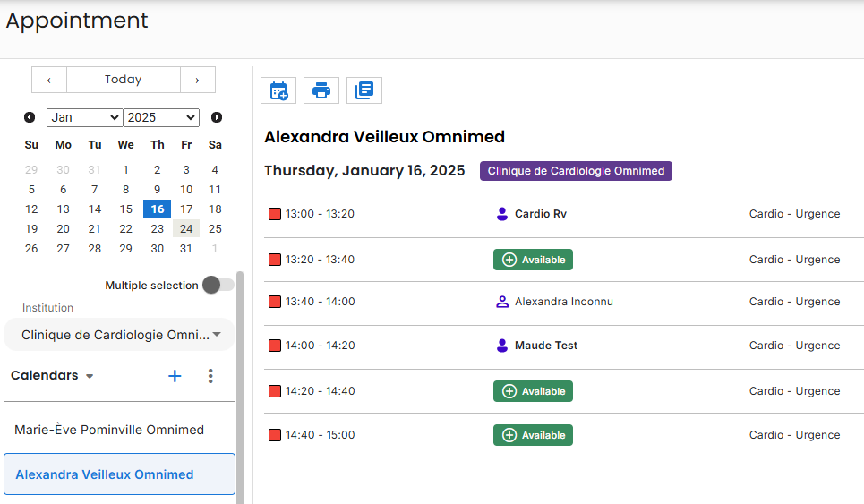Image resolution: width=864 pixels, height=504 pixels.
Task: Click Available button for 13:20 - 13:40
Action: pos(533,260)
